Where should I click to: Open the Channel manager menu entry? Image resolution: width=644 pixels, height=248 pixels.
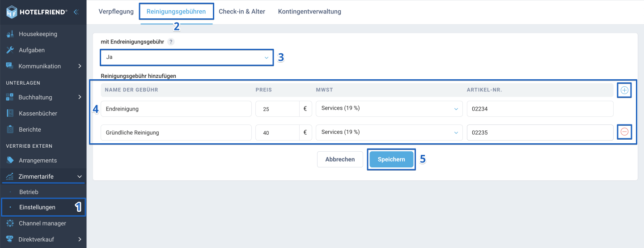click(x=43, y=223)
